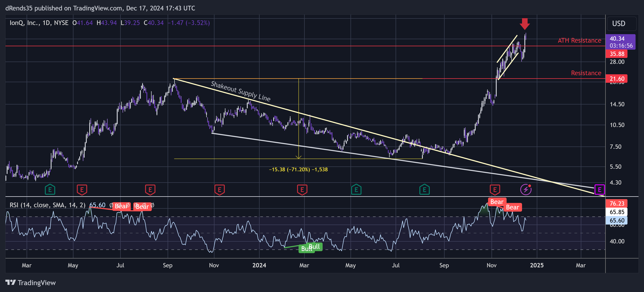The height and width of the screenshot is (292, 644).
Task: Click the 10.50 price axis value
Action: [x=617, y=125]
